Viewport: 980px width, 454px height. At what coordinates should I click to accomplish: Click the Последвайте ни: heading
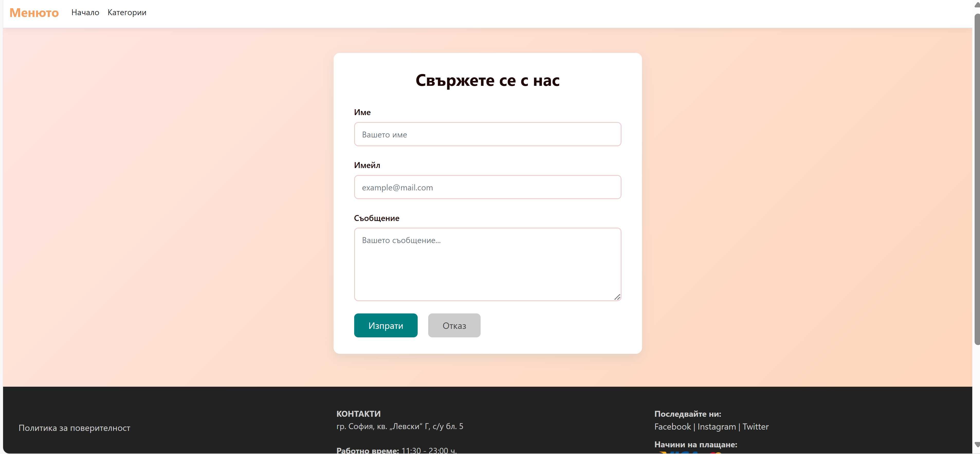point(688,414)
